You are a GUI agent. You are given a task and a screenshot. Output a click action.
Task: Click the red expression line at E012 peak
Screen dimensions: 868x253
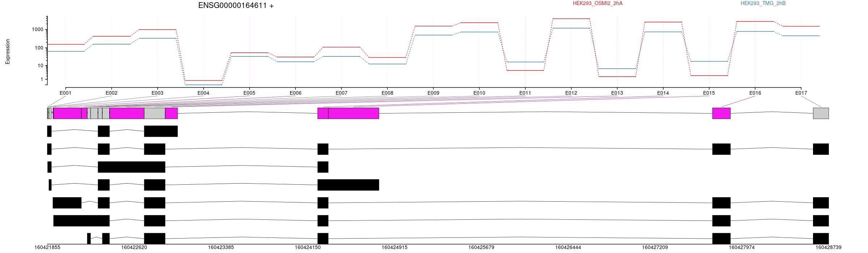[x=571, y=18]
